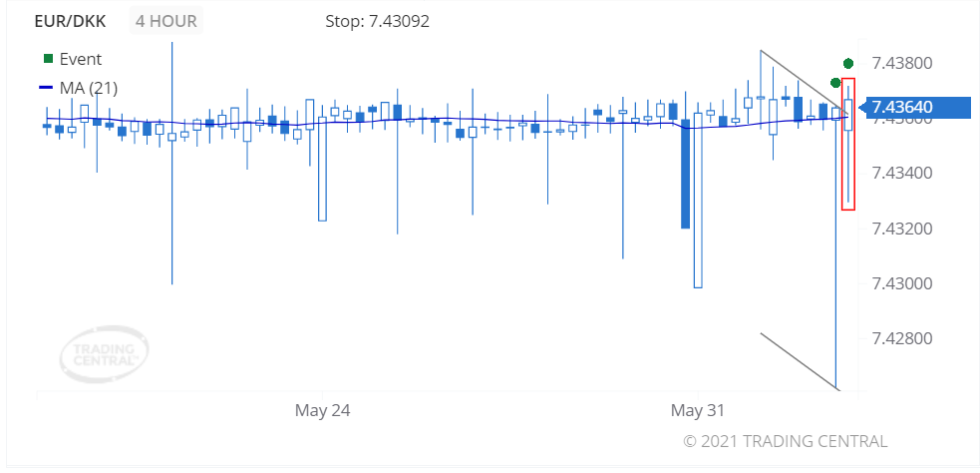Image resolution: width=980 pixels, height=473 pixels.
Task: Click the lower gray descending trend line
Action: click(798, 360)
